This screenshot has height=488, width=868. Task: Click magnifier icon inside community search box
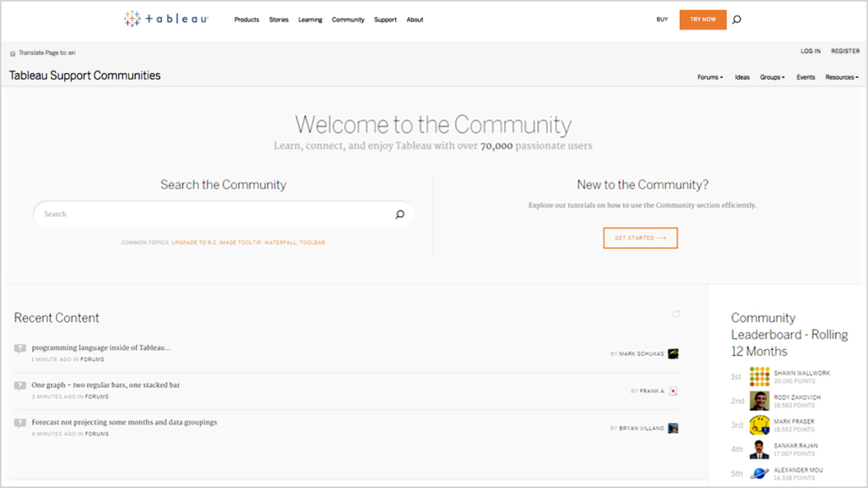[400, 214]
